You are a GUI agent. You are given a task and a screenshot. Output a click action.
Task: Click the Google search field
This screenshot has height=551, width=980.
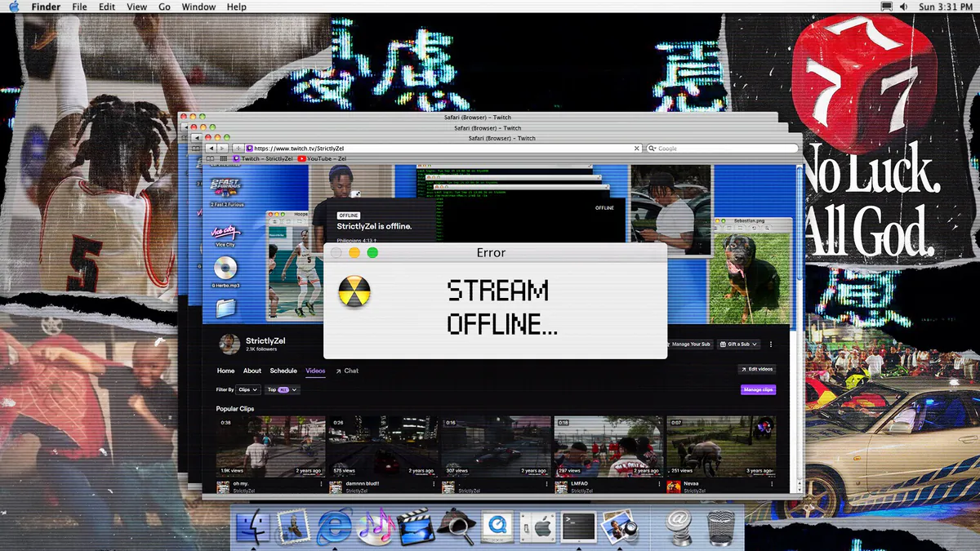coord(722,149)
